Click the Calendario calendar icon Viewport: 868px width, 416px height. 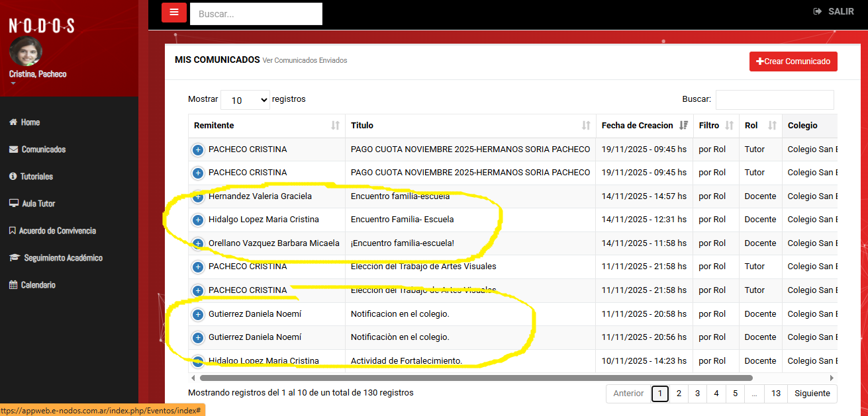point(13,285)
